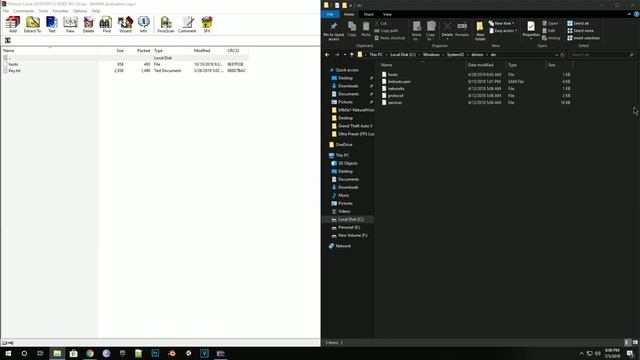The height and width of the screenshot is (360, 640).
Task: Switch to the Share tab in Explorer
Action: click(368, 14)
